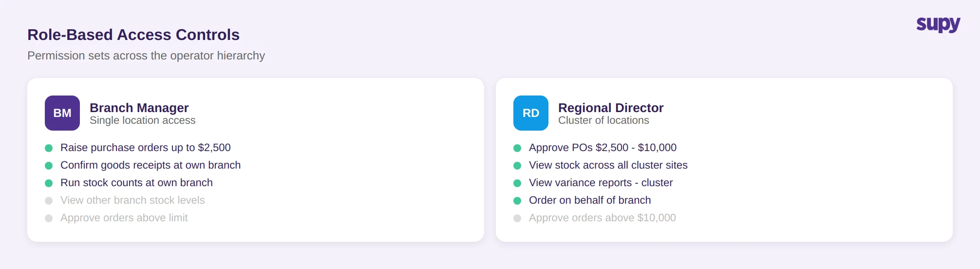
Task: Click grey dot beside Approve orders above $10,000
Action: coord(517,218)
